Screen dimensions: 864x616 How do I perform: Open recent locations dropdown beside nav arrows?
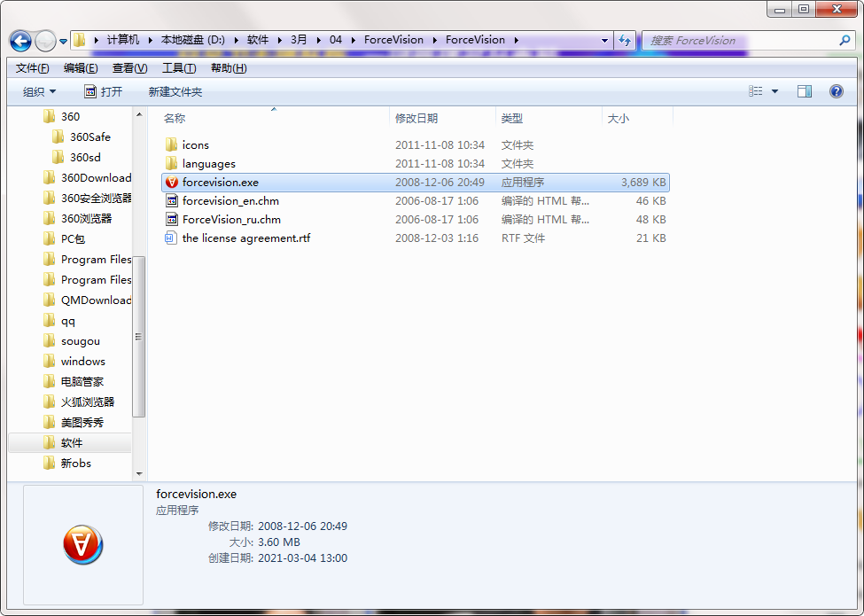[x=64, y=42]
